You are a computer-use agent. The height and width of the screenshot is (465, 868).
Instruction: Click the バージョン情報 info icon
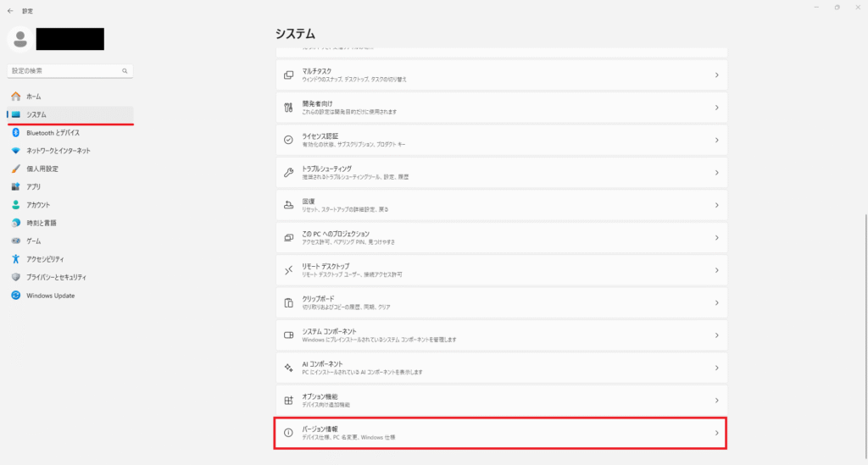pos(288,433)
